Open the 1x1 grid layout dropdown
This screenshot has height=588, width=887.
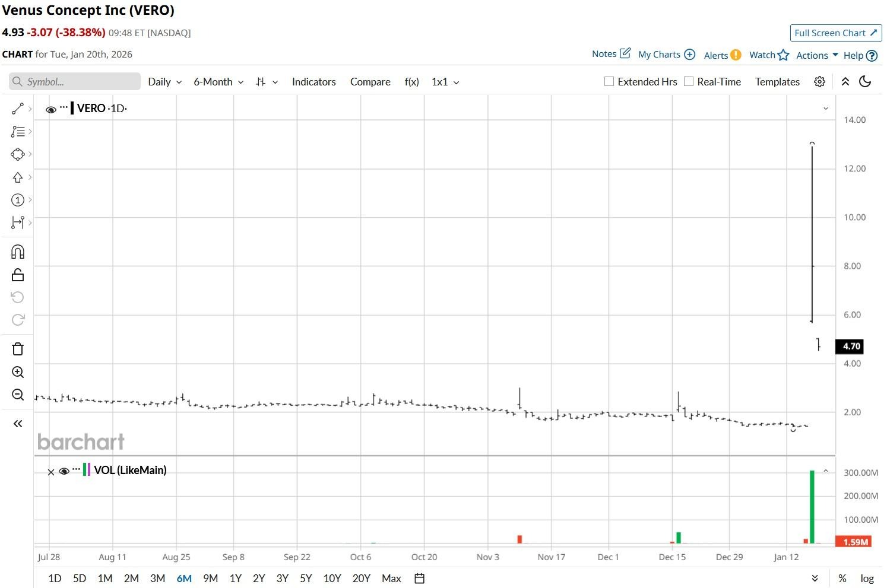[445, 82]
